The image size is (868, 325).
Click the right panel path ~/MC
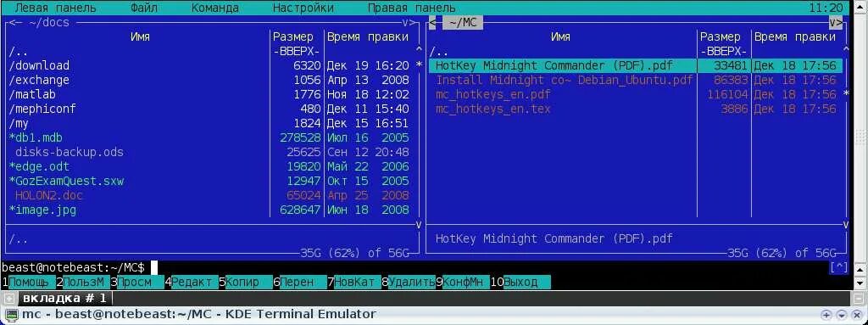pos(463,23)
